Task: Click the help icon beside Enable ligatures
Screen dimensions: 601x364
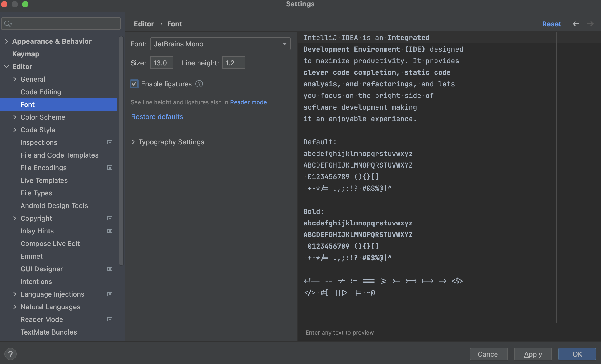Action: point(199,84)
